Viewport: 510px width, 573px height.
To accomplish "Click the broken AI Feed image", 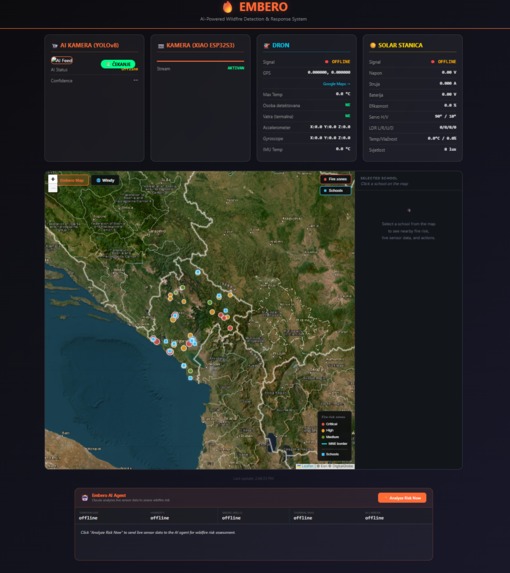I will pos(62,60).
